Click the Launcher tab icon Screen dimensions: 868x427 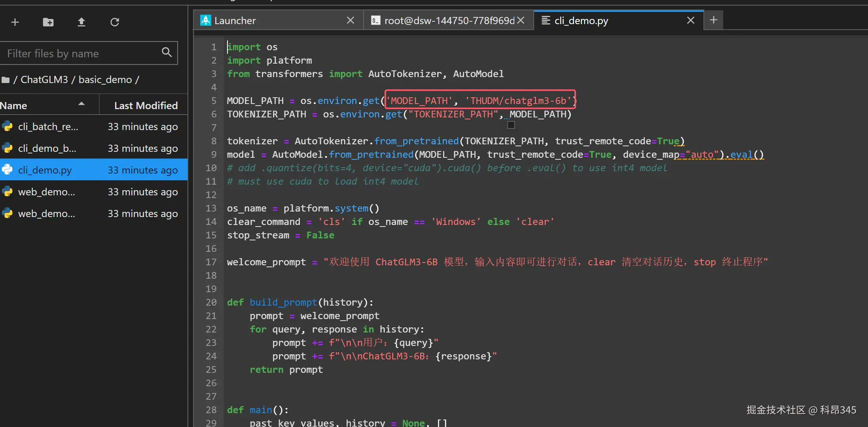(206, 20)
